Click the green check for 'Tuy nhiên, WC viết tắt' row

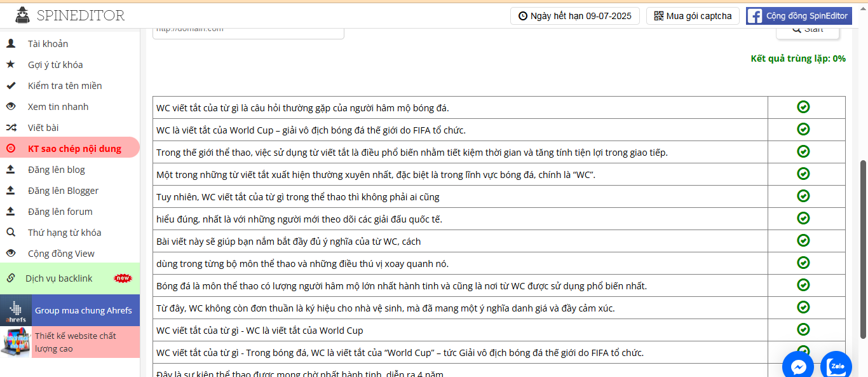click(x=803, y=196)
